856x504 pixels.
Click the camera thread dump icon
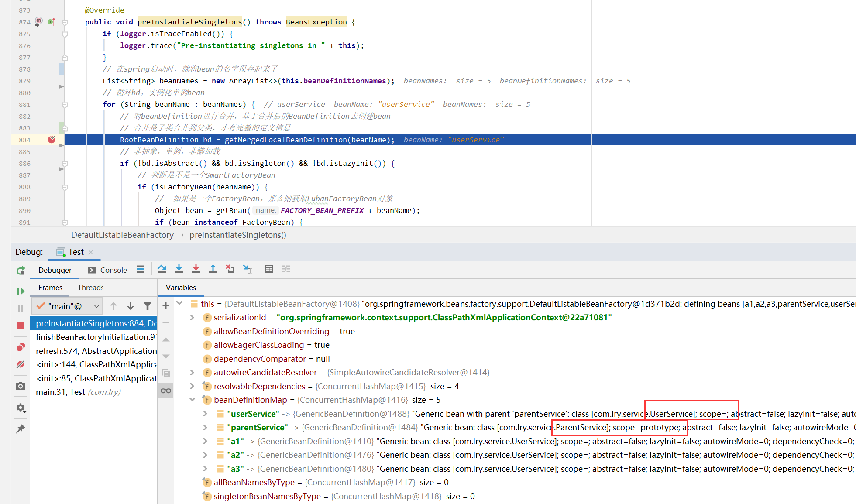click(x=21, y=386)
